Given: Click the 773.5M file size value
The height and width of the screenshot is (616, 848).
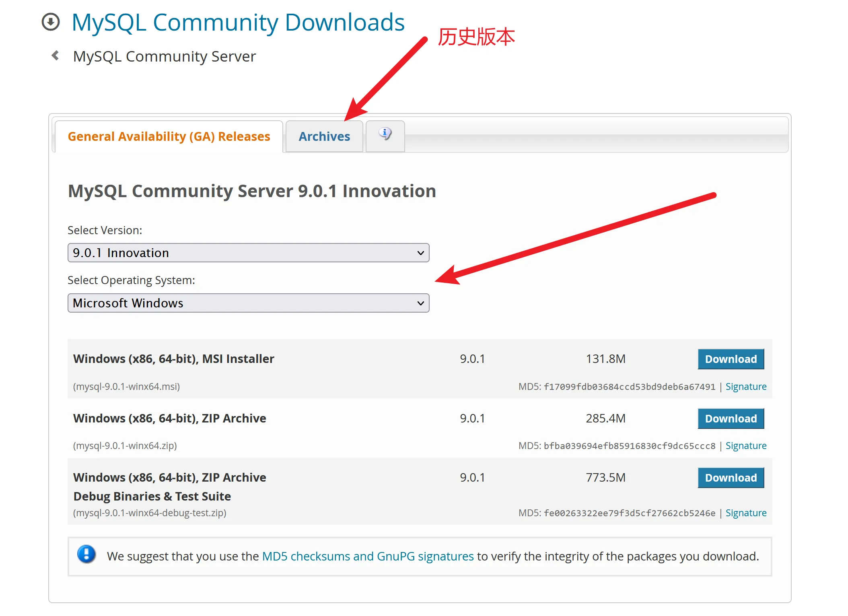Looking at the screenshot, I should point(605,477).
